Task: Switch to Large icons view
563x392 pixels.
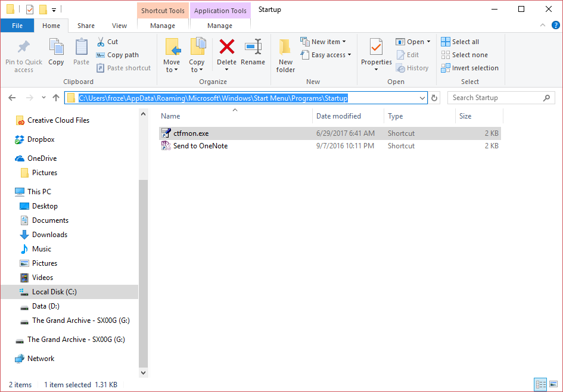Action: 553,384
